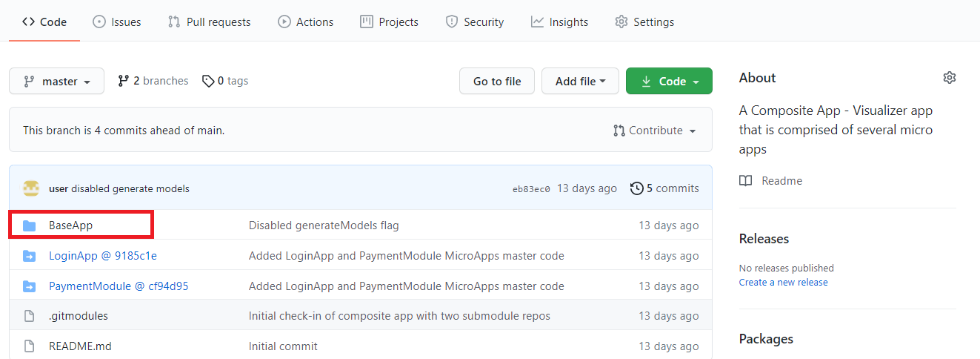Expand the green Code download dropdown
980x359 pixels.
(x=669, y=82)
